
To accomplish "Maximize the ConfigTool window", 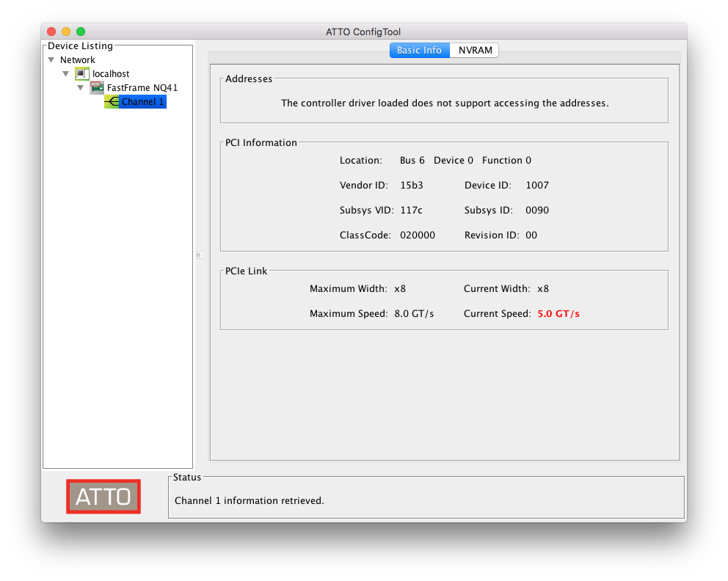I will [x=81, y=32].
